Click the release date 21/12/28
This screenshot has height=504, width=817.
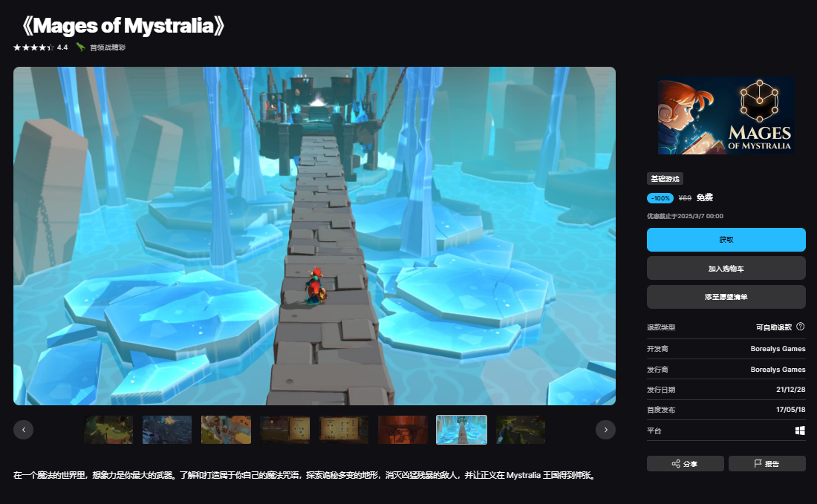click(790, 390)
